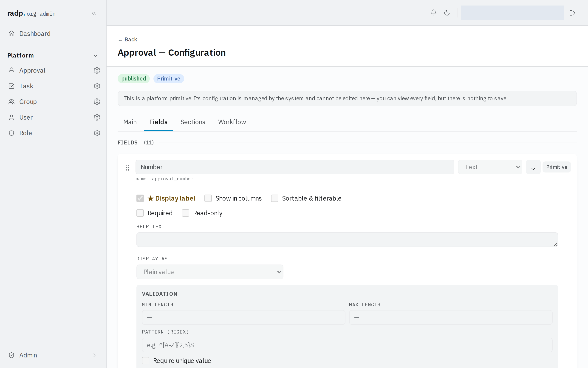Enable Show in columns checkbox
This screenshot has width=588, height=368.
tap(208, 198)
